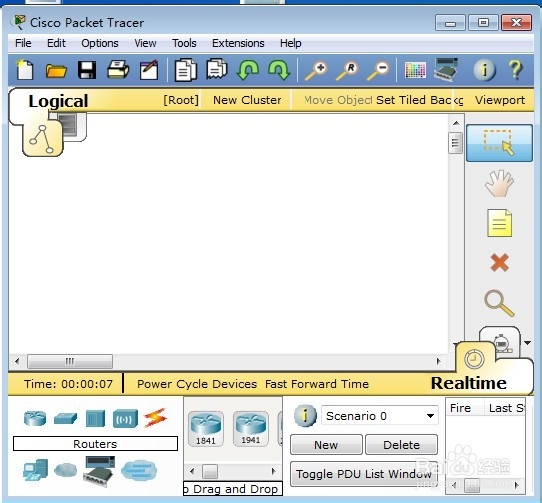
Task: Click the [Root] navigation label
Action: click(181, 100)
